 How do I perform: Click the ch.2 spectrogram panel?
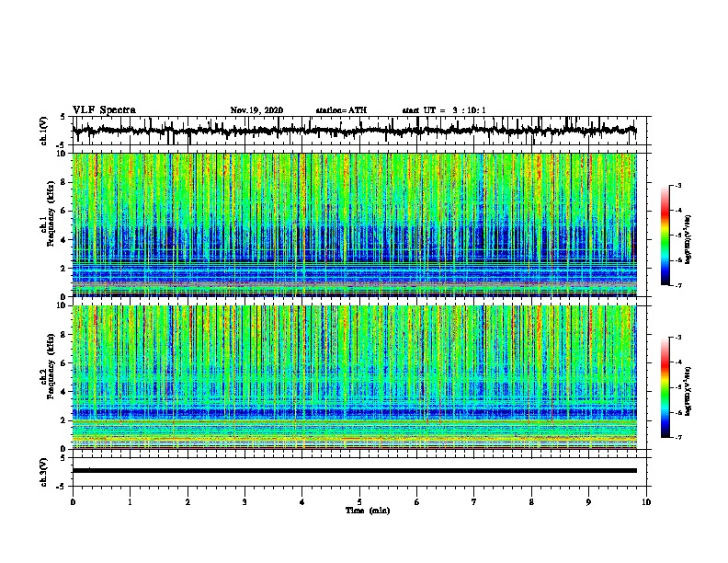355,377
